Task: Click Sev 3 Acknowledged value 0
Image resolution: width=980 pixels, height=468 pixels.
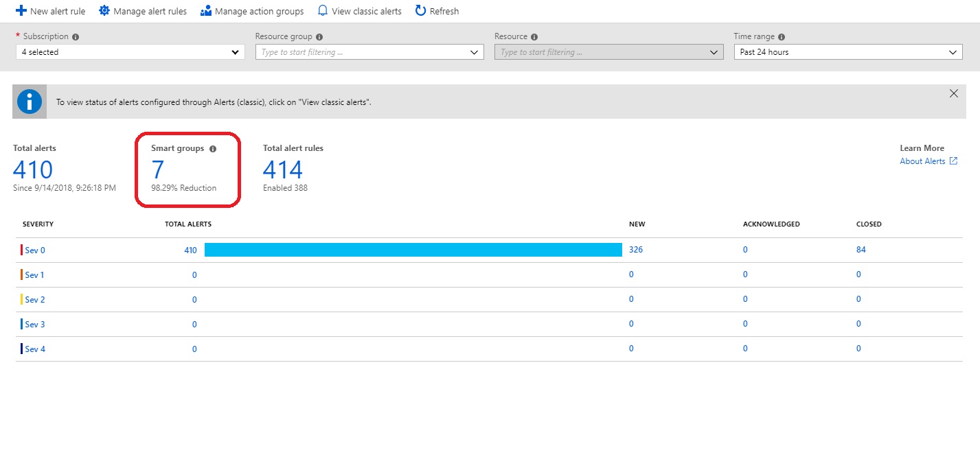Action: (x=745, y=324)
